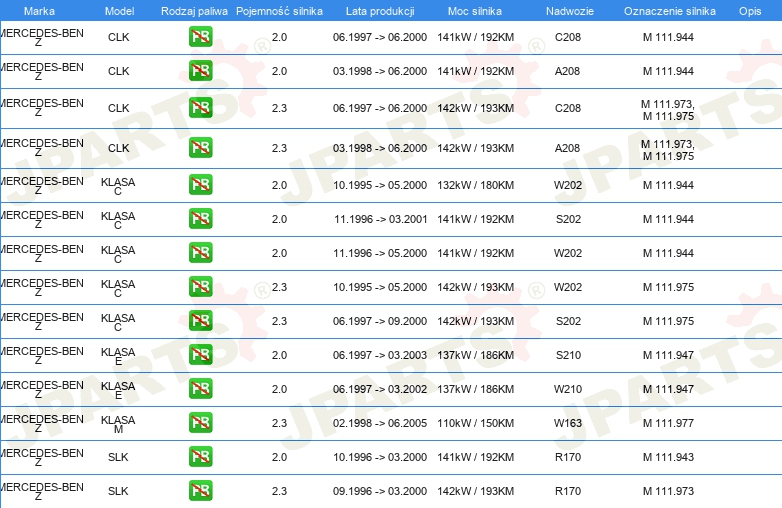Image resolution: width=782 pixels, height=508 pixels.
Task: Select SLK model in the M 111.943 row
Action: pyautogui.click(x=118, y=457)
